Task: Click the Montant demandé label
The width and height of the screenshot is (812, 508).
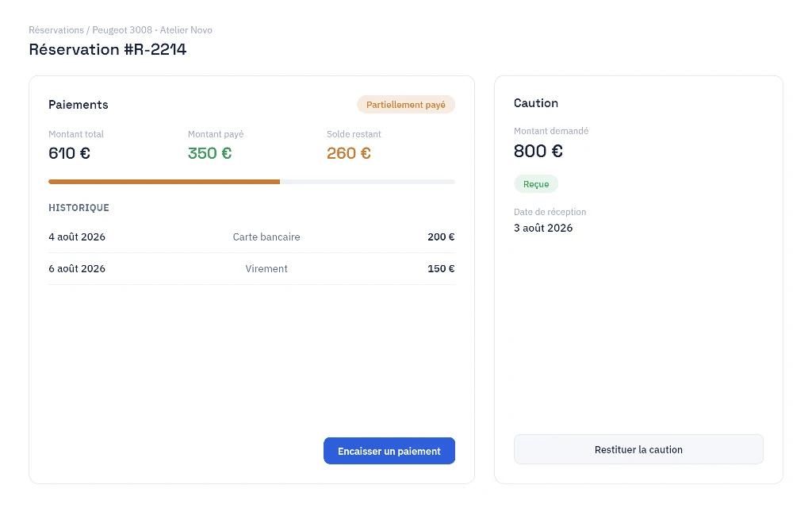Action: point(551,131)
